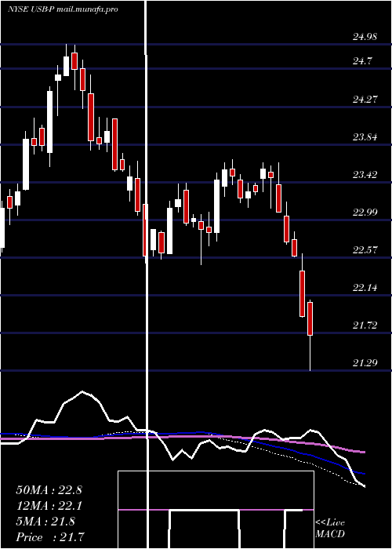This screenshot has width=392, height=549.
Task: Click the 22.14 price axis label
Action: coord(365,288)
